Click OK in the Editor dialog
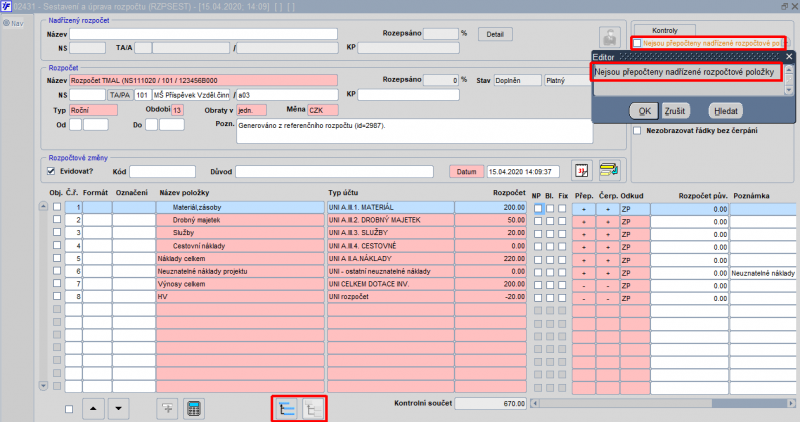The image size is (800, 422). 644,111
